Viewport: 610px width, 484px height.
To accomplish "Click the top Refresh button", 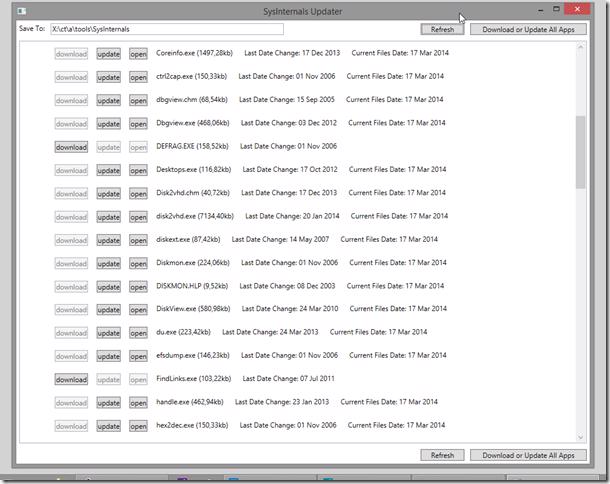I will [x=442, y=30].
